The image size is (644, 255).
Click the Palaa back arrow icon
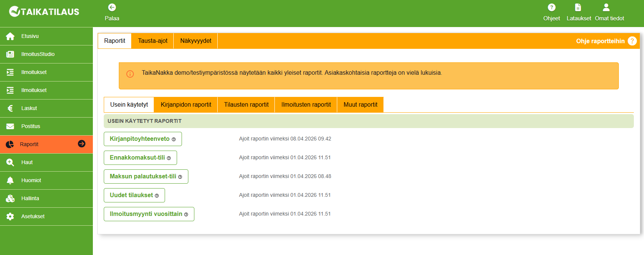[x=112, y=8]
